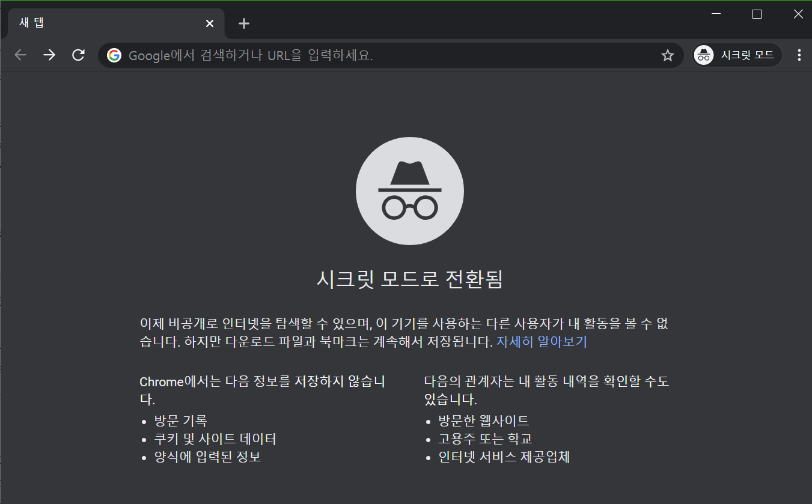Close the 새 탭 tab
Viewport: 812px width, 504px height.
click(209, 23)
